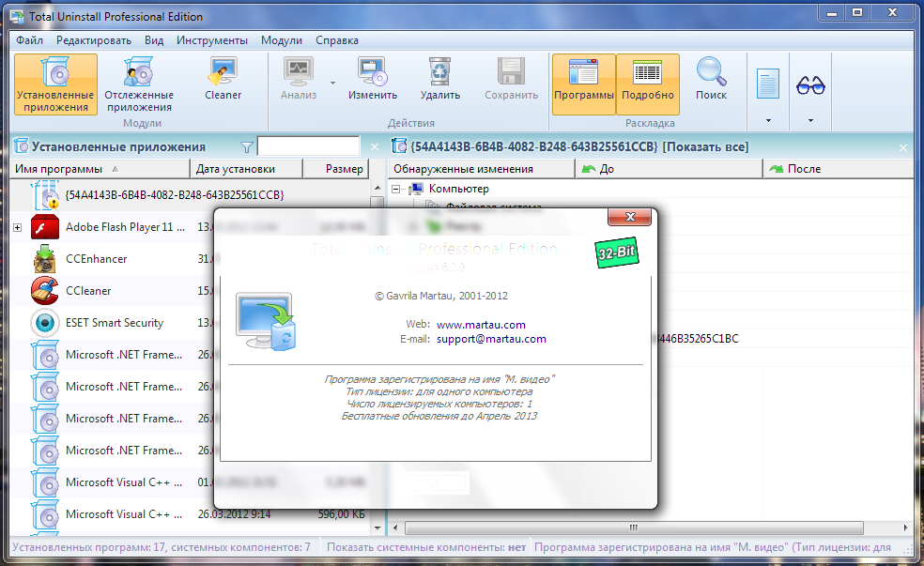Select the Adobe Flash Player icon
Viewport: 924px width, 566px height.
click(45, 227)
